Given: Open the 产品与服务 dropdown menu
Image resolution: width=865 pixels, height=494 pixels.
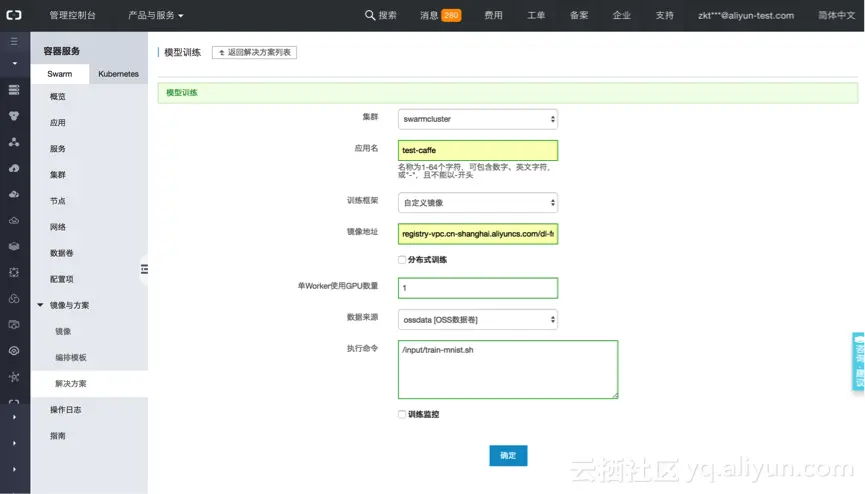Looking at the screenshot, I should (x=156, y=15).
